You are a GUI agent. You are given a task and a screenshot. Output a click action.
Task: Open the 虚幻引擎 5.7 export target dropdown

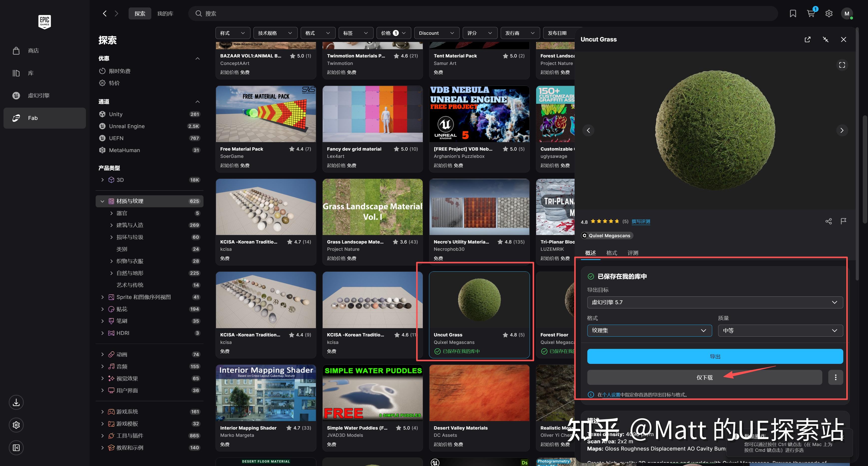[714, 302]
